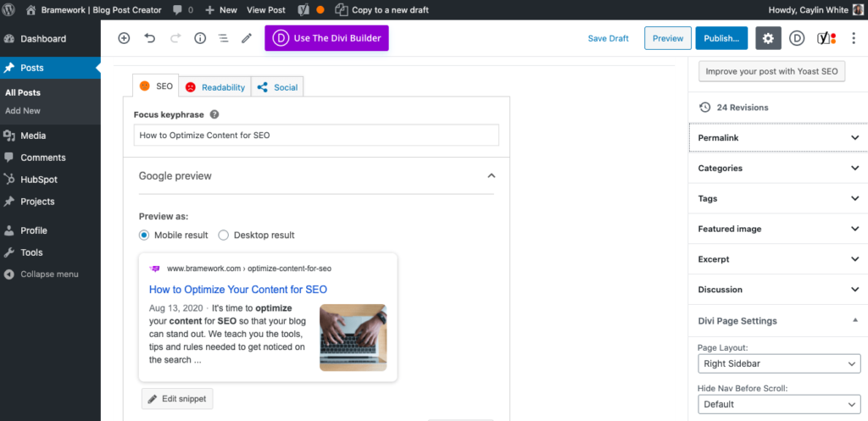Open block navigation list icon

tap(223, 38)
